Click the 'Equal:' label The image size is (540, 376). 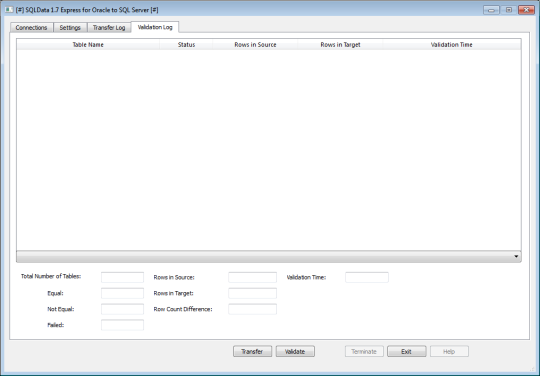tap(55, 293)
